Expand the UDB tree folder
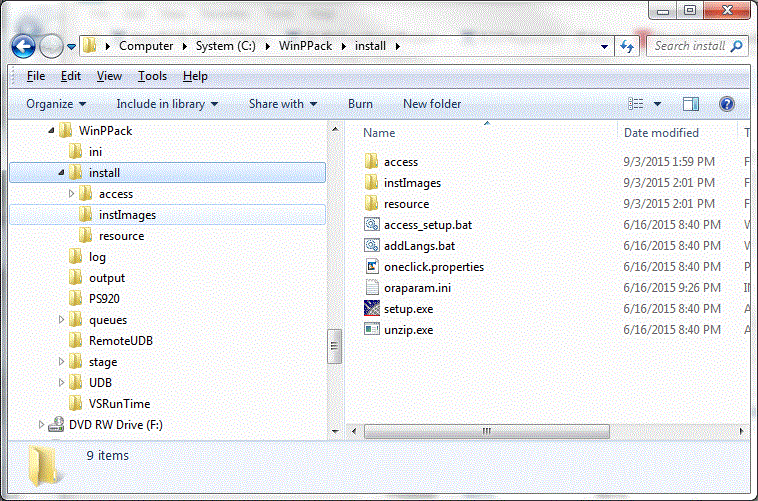 click(61, 383)
